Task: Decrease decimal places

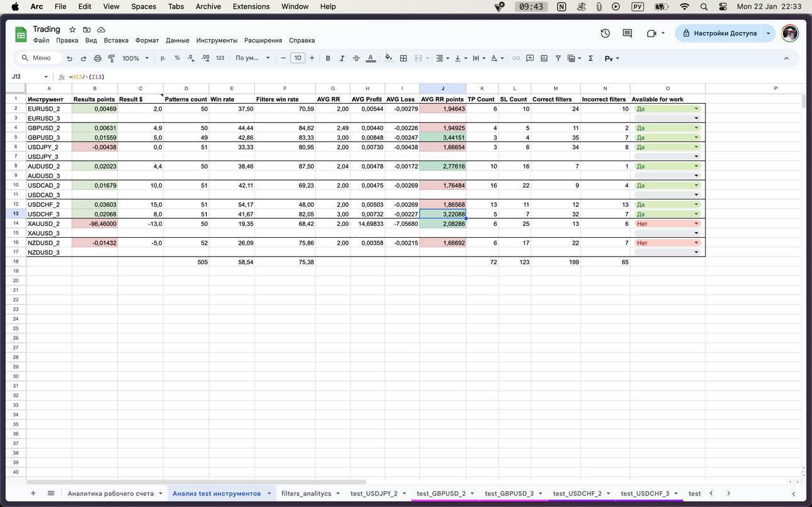Action: point(191,58)
